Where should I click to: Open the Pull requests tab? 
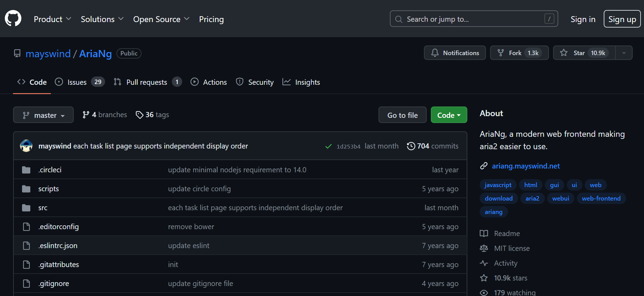click(147, 82)
